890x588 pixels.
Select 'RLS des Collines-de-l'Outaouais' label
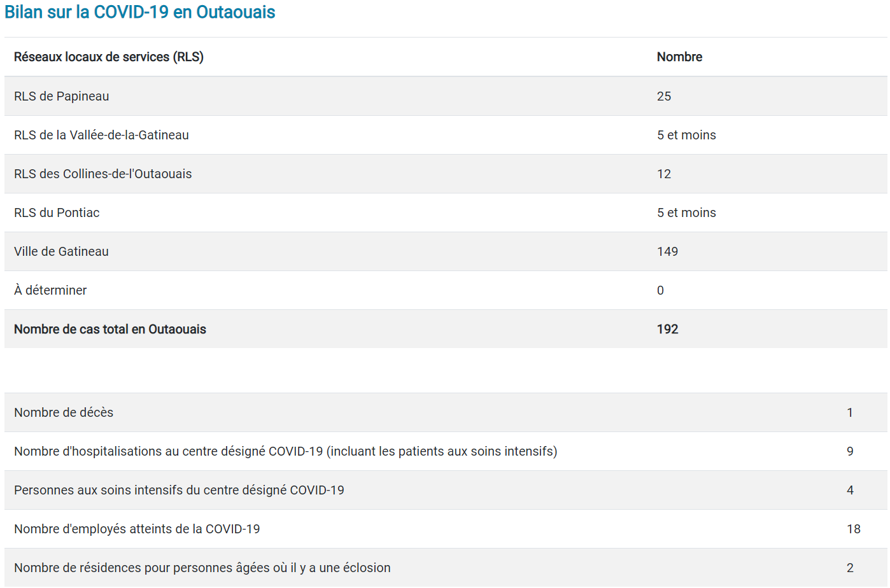[x=102, y=174]
